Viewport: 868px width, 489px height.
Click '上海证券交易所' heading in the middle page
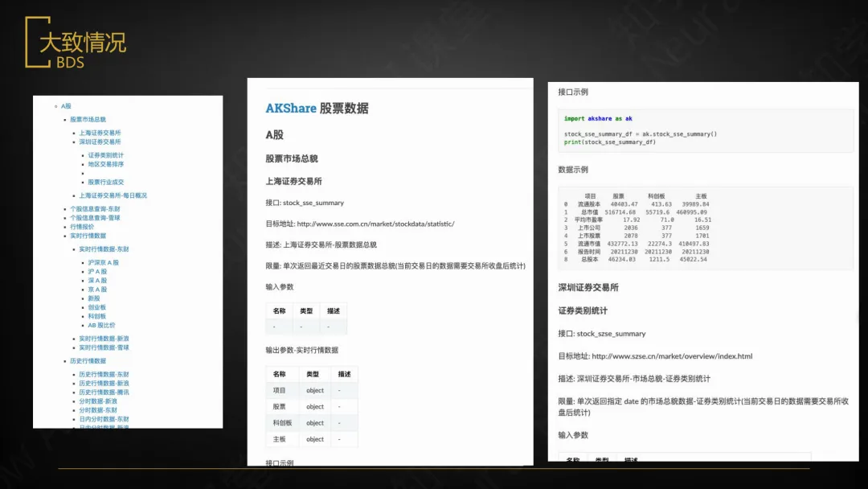[293, 182]
